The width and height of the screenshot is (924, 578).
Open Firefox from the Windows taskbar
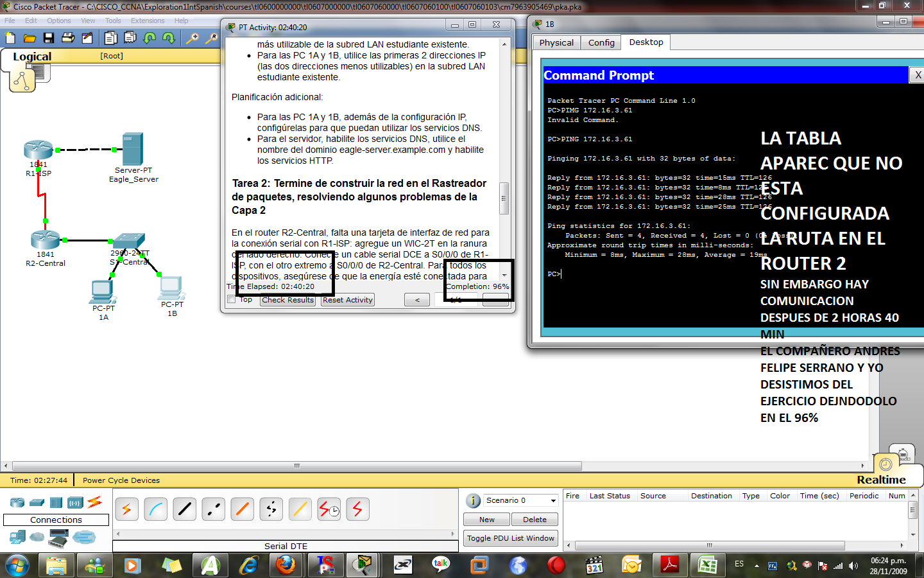(x=286, y=565)
